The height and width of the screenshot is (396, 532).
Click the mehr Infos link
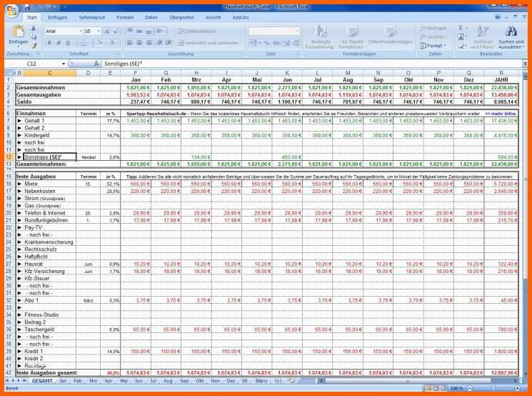click(501, 114)
